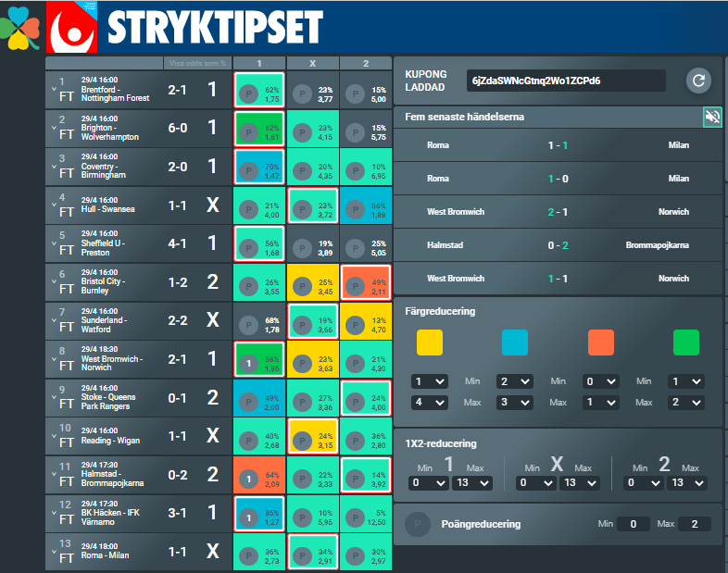Click the coupon code input field
728x573 pixels.
pos(565,81)
